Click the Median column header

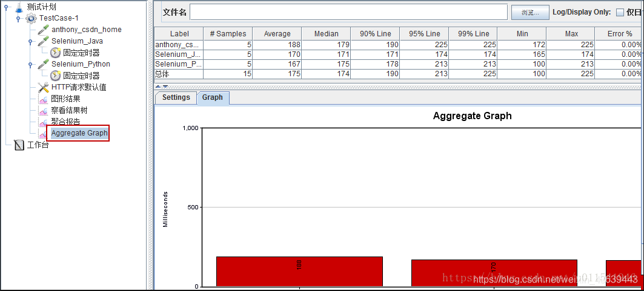(326, 34)
